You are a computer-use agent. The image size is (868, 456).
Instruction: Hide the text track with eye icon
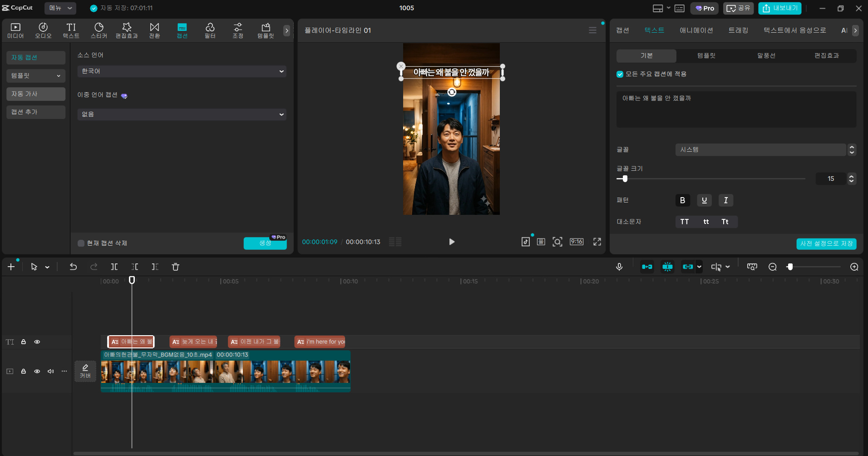(x=37, y=342)
